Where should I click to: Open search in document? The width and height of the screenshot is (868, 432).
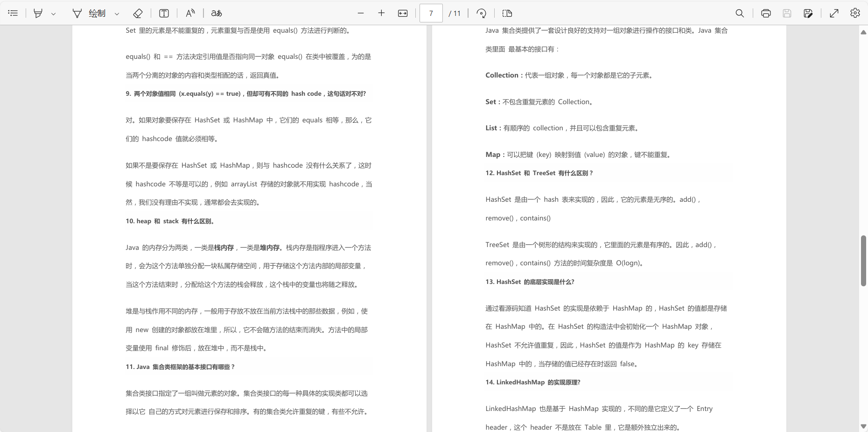pyautogui.click(x=740, y=13)
